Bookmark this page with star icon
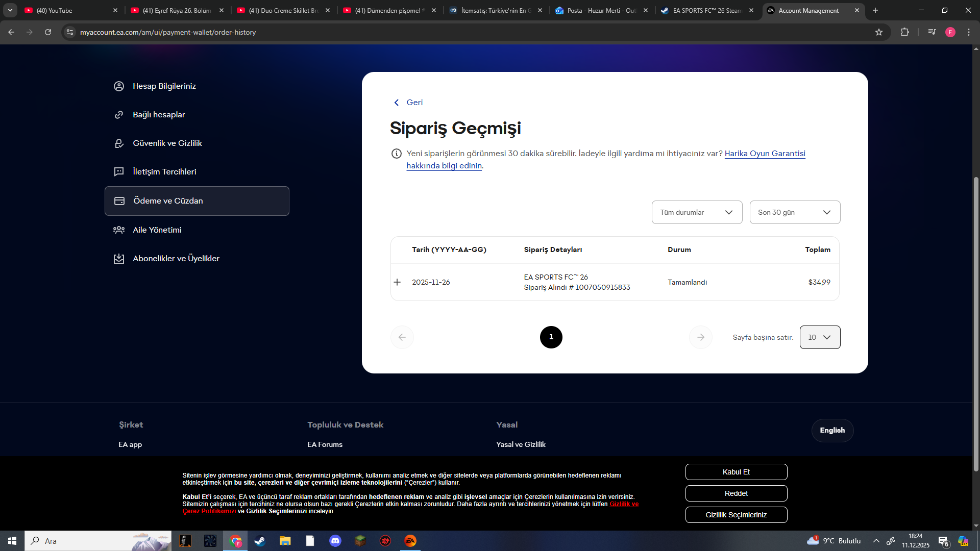 (x=879, y=32)
